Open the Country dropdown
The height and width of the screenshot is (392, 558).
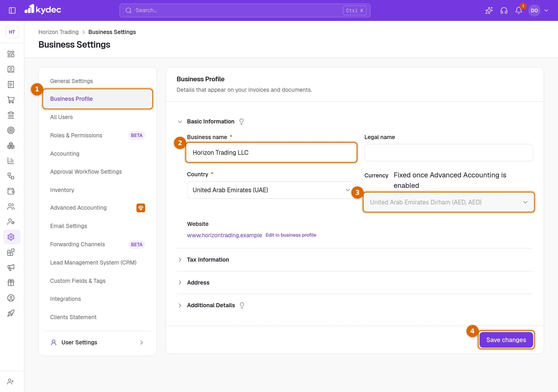coord(271,190)
